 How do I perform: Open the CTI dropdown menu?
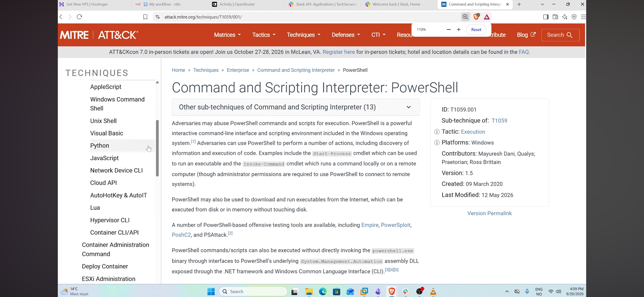click(x=378, y=35)
